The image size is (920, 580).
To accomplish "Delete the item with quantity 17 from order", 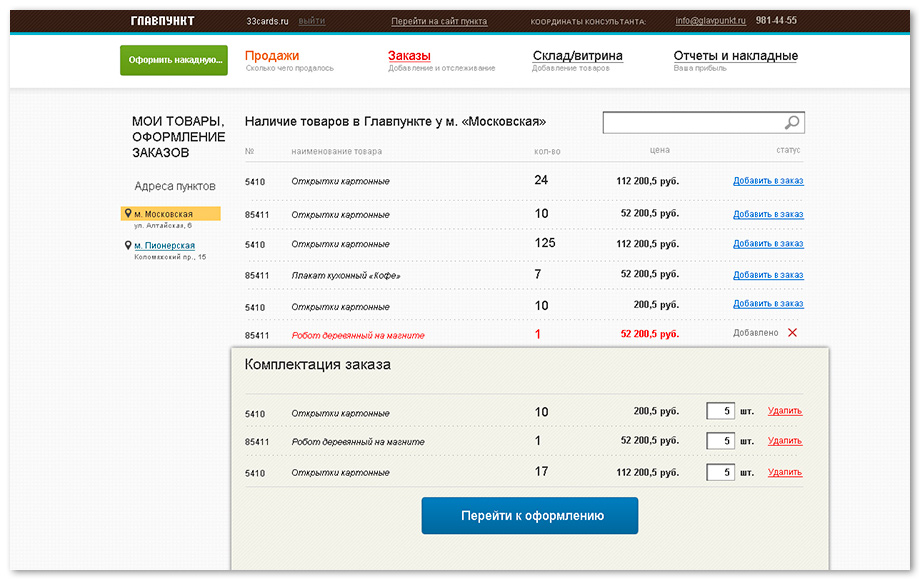I will tap(784, 472).
